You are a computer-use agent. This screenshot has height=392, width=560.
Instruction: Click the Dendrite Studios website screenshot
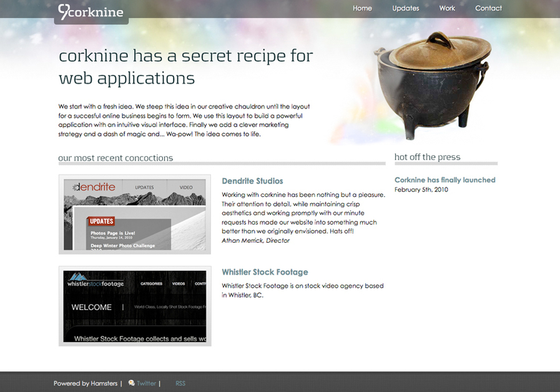tap(134, 214)
